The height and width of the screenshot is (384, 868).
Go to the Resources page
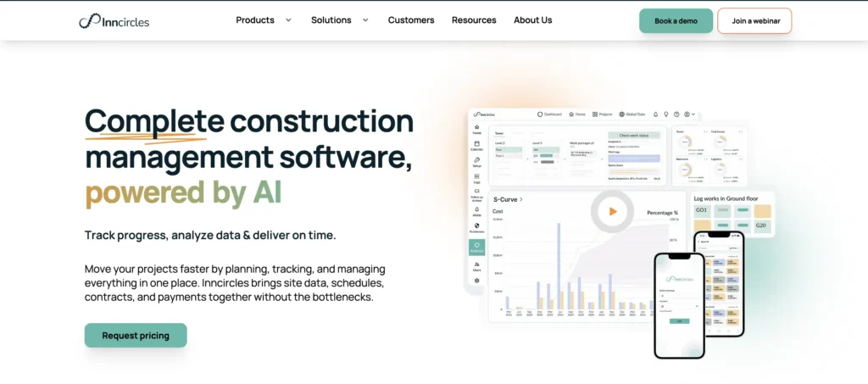click(x=474, y=19)
